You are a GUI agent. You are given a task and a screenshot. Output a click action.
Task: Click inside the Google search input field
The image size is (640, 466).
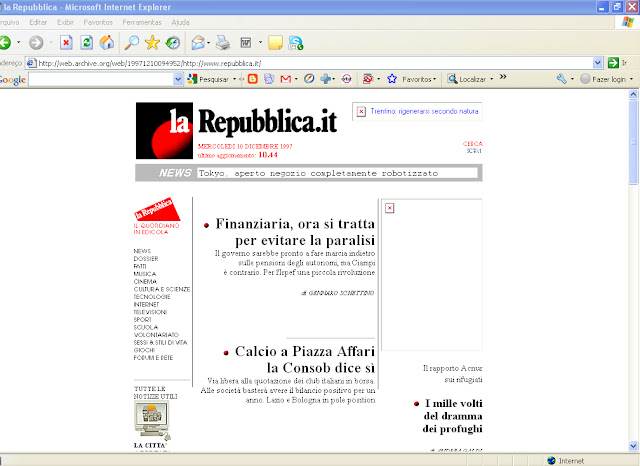(101, 79)
